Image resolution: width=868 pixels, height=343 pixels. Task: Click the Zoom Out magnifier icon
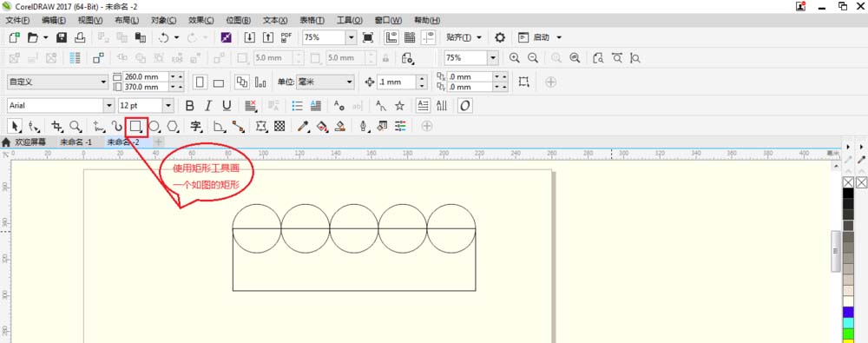533,57
